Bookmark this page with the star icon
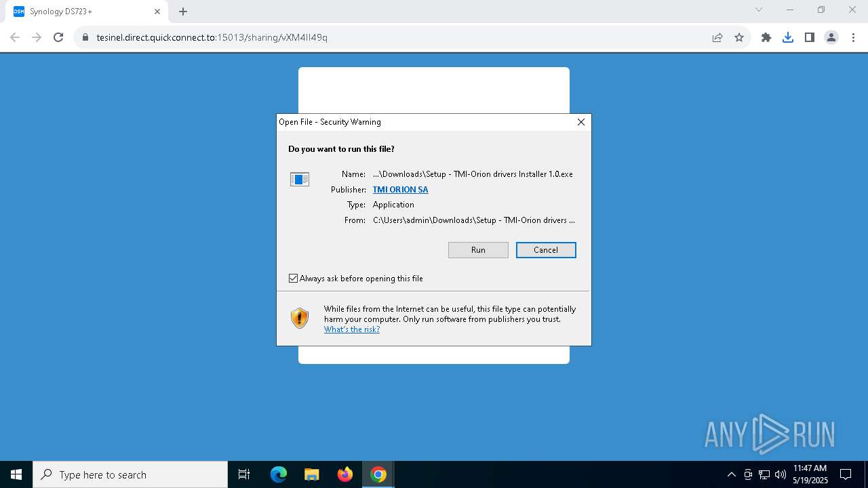The image size is (868, 488). [x=739, y=37]
